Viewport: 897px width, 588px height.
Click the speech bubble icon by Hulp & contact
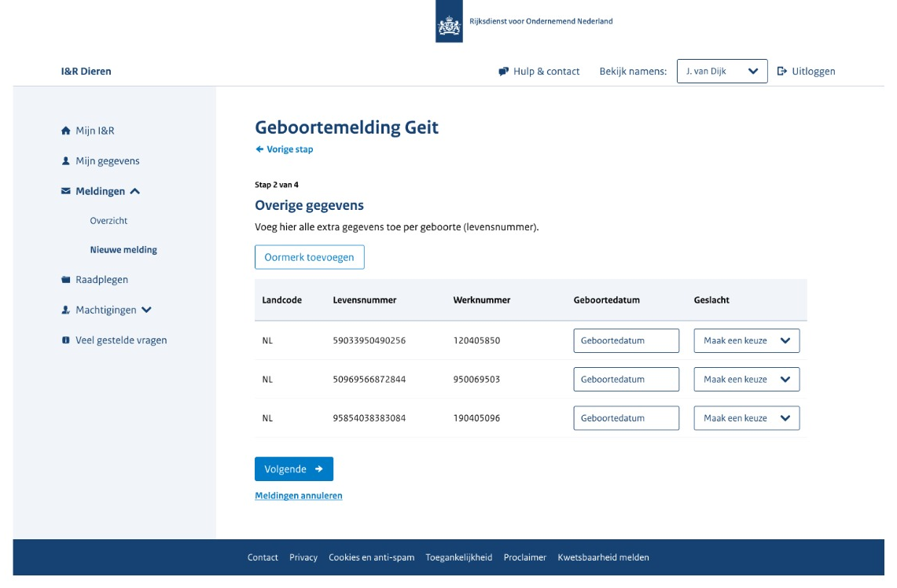(503, 72)
